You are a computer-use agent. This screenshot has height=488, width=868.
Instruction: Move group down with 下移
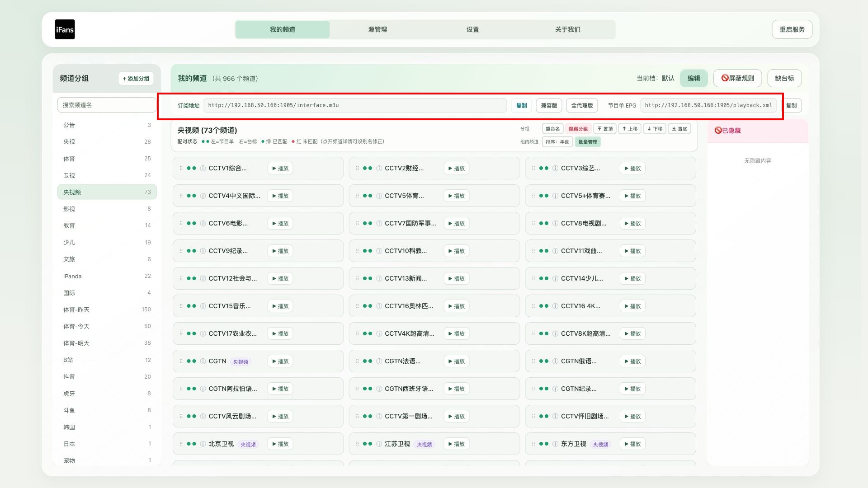pyautogui.click(x=655, y=129)
